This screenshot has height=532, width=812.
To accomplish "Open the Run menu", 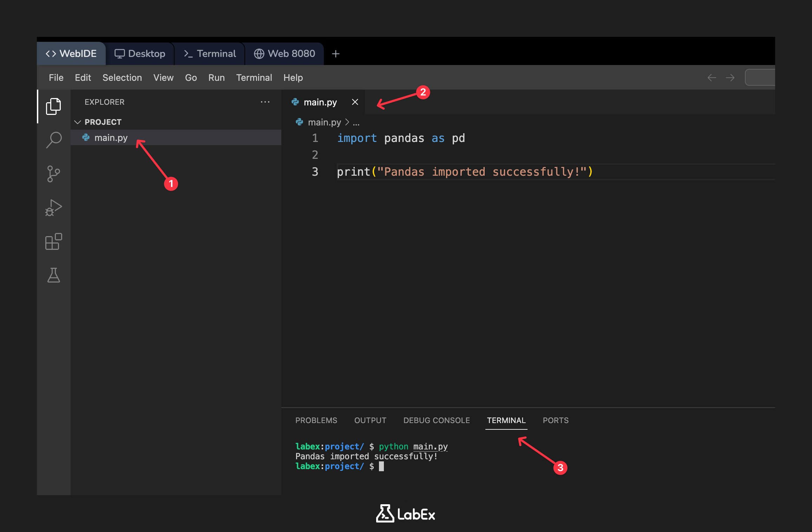I will [216, 78].
